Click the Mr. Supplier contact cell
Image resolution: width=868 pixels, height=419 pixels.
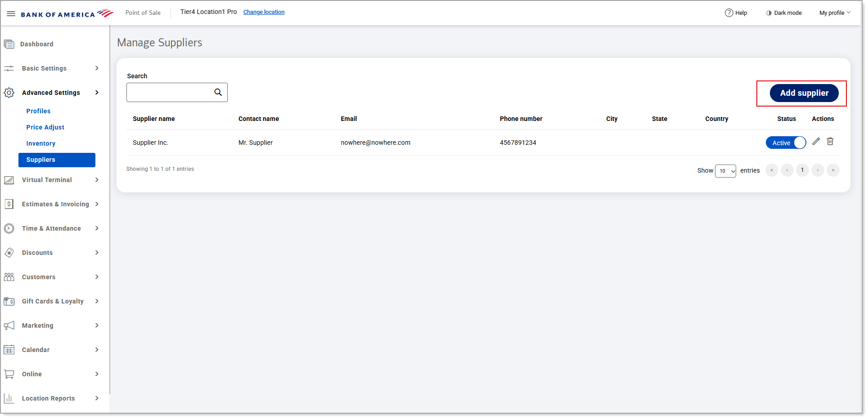tap(256, 143)
